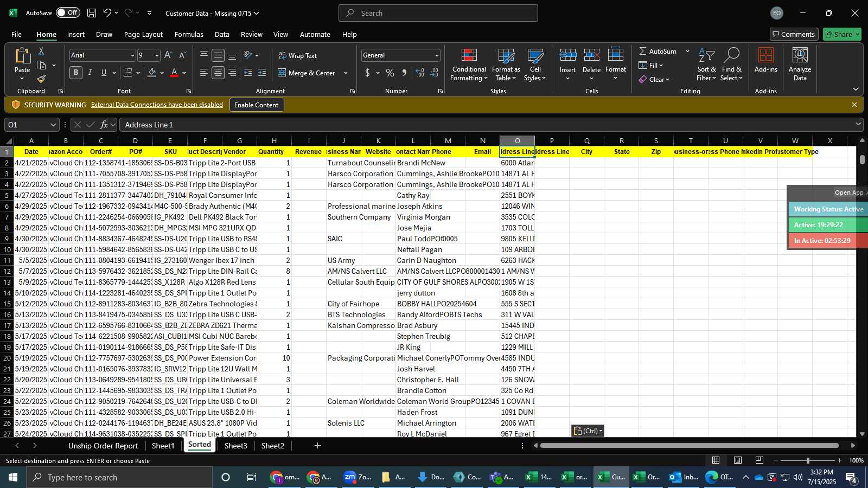Click the Cut scissors icon
The height and width of the screenshot is (488, 868).
click(x=41, y=51)
